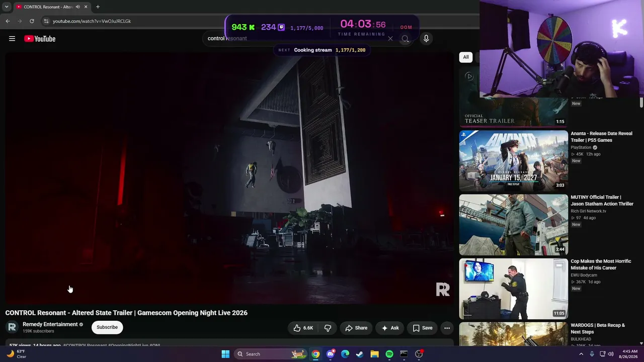Save the video to a playlist
This screenshot has height=362, width=644.
click(423, 328)
